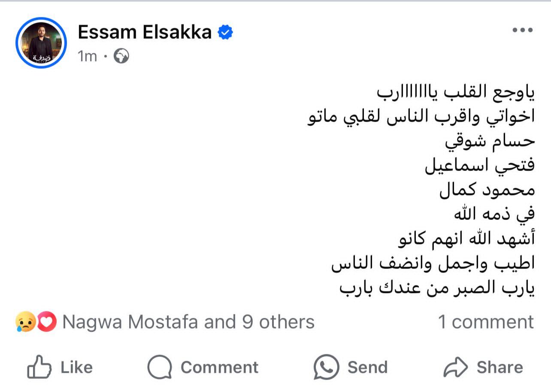This screenshot has width=551, height=392.
Task: Click the first line of the post text
Action: point(455,92)
